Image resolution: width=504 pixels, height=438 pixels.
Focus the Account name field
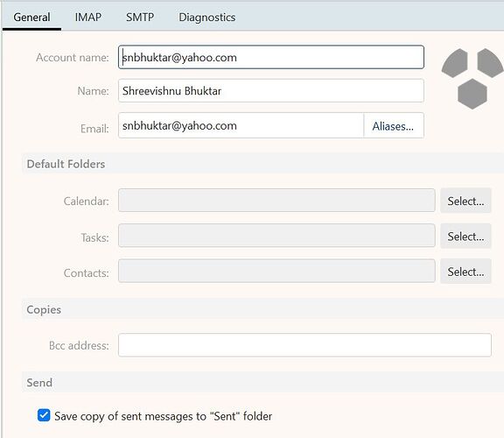[x=271, y=57]
